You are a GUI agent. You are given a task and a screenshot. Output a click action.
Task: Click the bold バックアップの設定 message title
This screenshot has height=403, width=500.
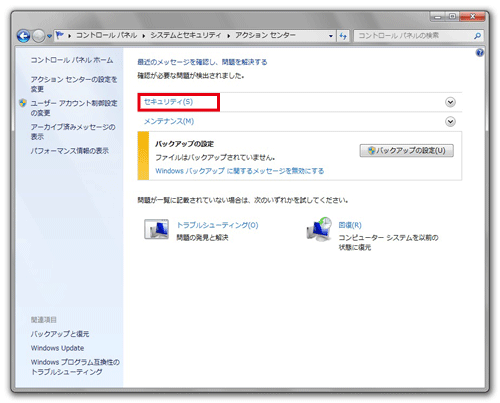184,144
